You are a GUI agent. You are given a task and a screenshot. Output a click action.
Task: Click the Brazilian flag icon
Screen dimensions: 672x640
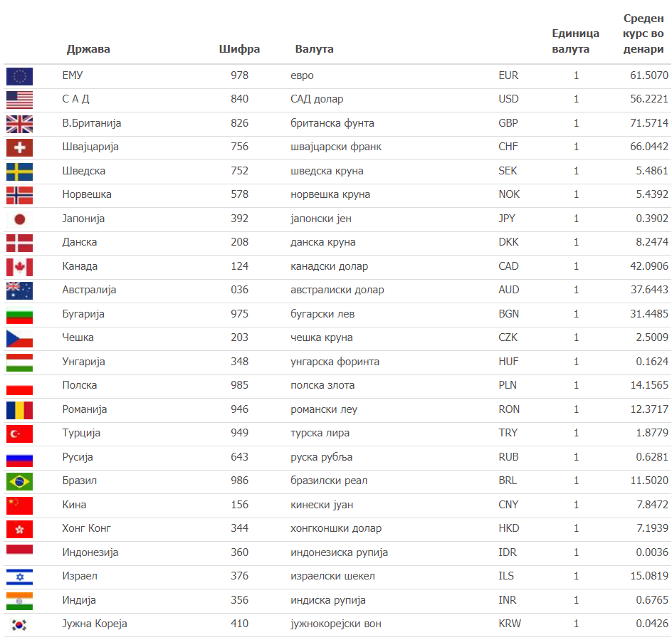[19, 481]
